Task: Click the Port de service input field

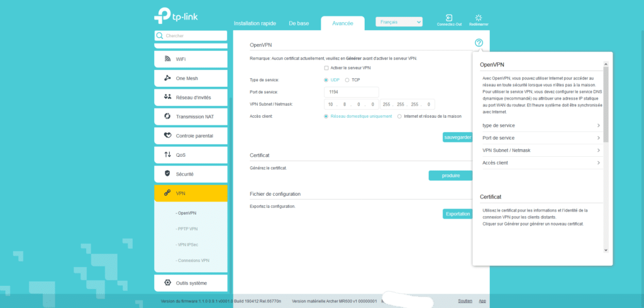Action: [x=352, y=92]
